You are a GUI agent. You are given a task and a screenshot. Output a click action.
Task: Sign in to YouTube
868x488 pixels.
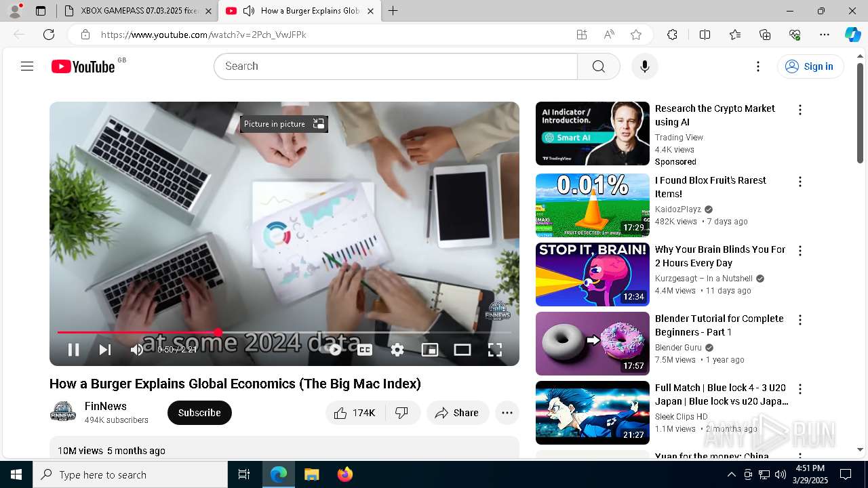[x=810, y=66]
